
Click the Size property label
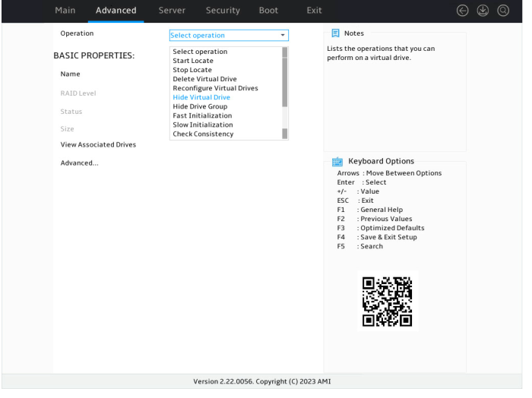point(68,131)
